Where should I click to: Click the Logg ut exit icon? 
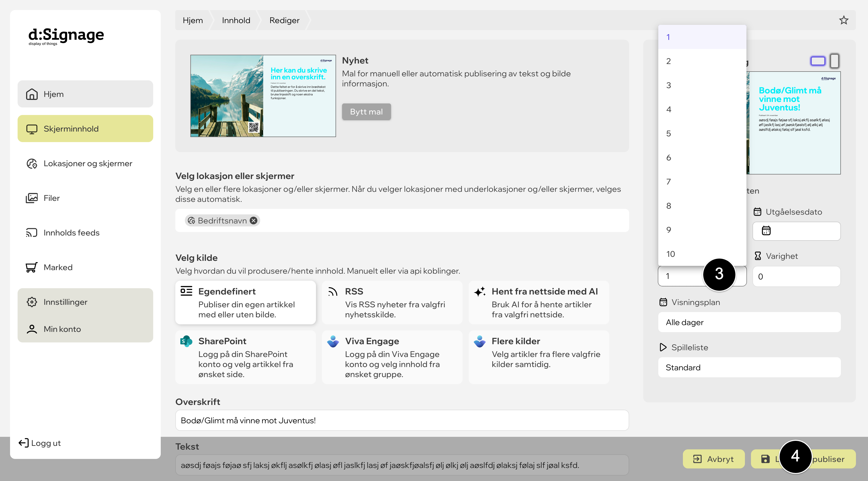pyautogui.click(x=24, y=443)
